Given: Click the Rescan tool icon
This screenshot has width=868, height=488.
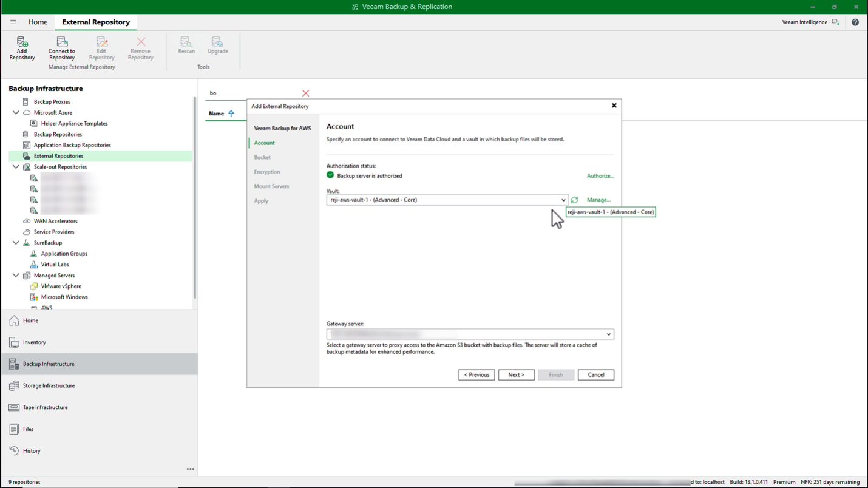Looking at the screenshot, I should click(x=186, y=46).
